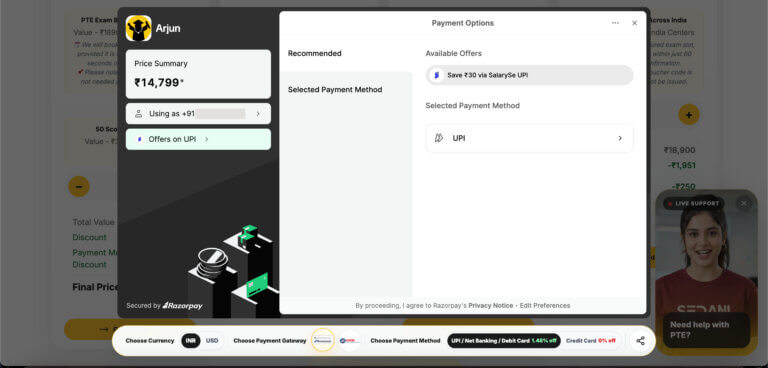Open the 'Using as +91' contact row
768x368 pixels.
(198, 114)
